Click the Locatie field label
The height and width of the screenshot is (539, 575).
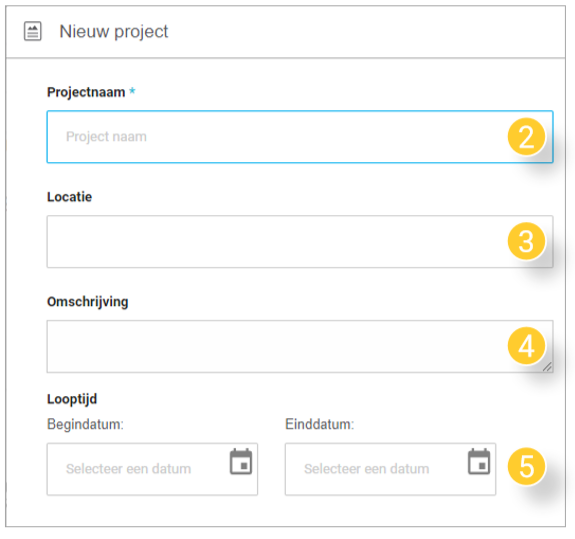point(69,197)
